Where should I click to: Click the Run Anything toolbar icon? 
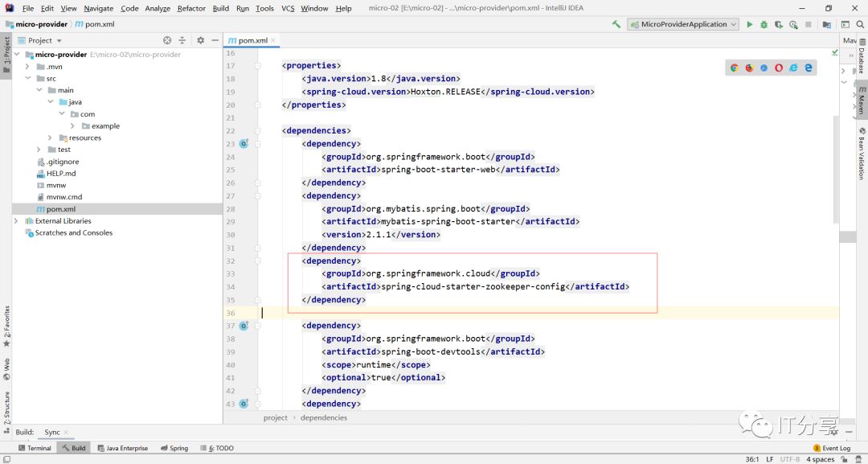click(x=845, y=24)
